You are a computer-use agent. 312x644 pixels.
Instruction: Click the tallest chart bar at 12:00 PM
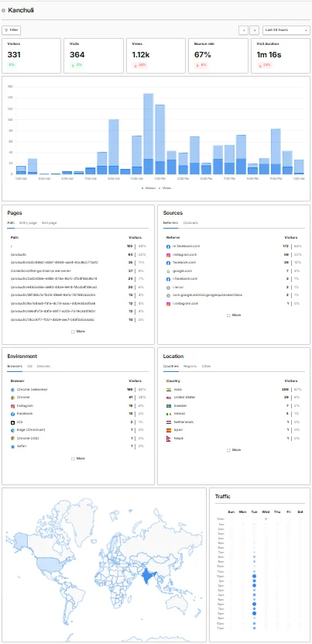click(x=148, y=134)
